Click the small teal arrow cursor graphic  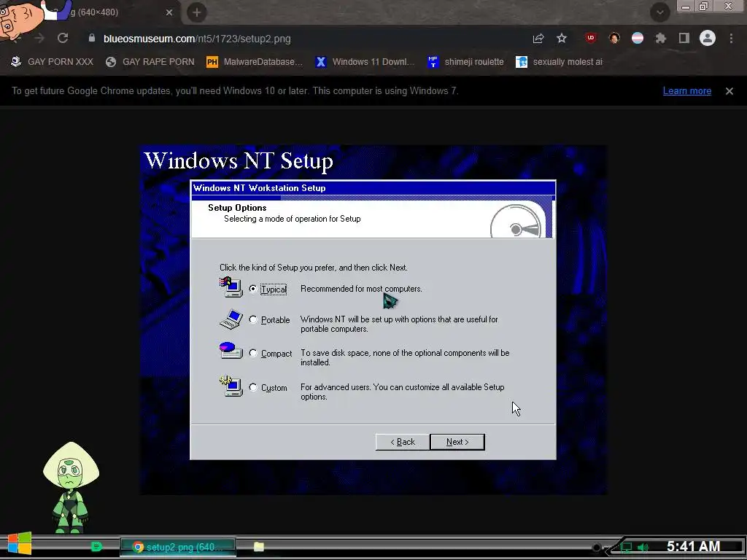390,300
